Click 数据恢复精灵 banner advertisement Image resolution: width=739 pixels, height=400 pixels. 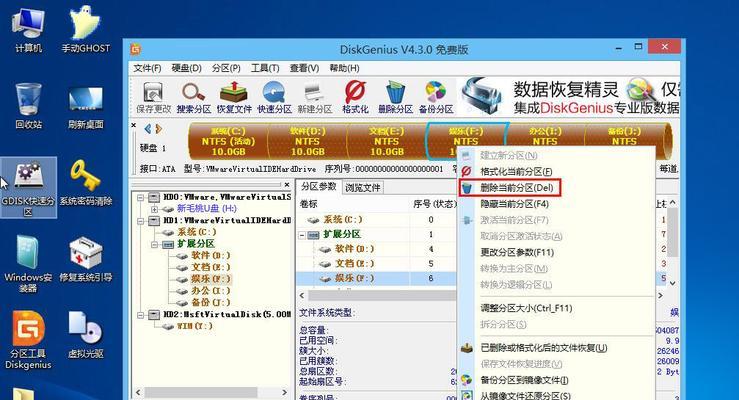pyautogui.click(x=569, y=98)
